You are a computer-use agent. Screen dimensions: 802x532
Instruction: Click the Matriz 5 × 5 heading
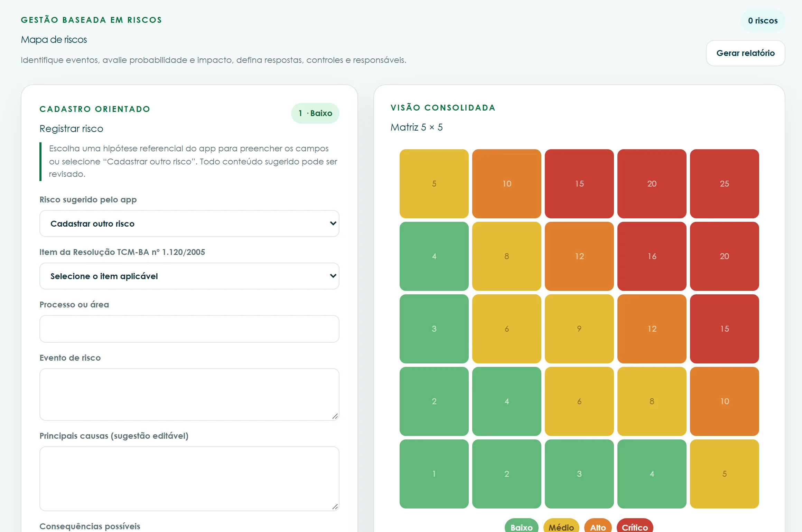pyautogui.click(x=417, y=127)
